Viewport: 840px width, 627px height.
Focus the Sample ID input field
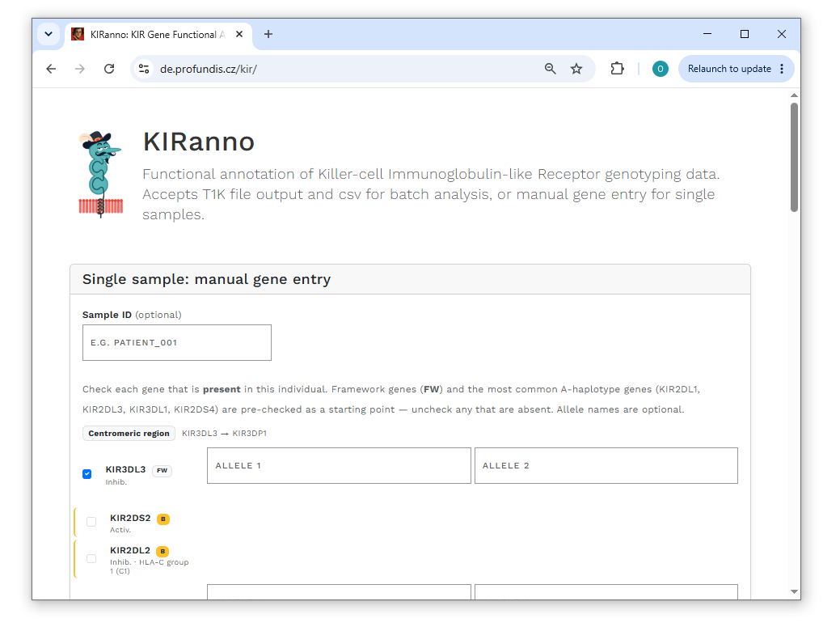177,342
